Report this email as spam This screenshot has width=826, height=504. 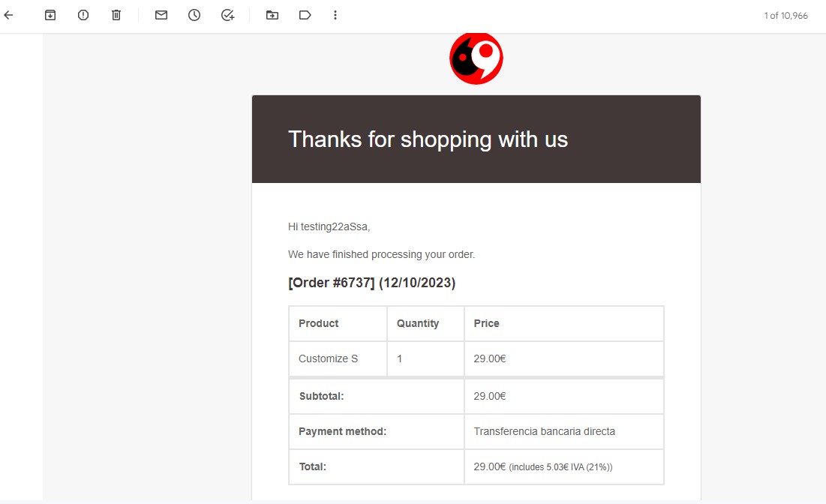[83, 15]
